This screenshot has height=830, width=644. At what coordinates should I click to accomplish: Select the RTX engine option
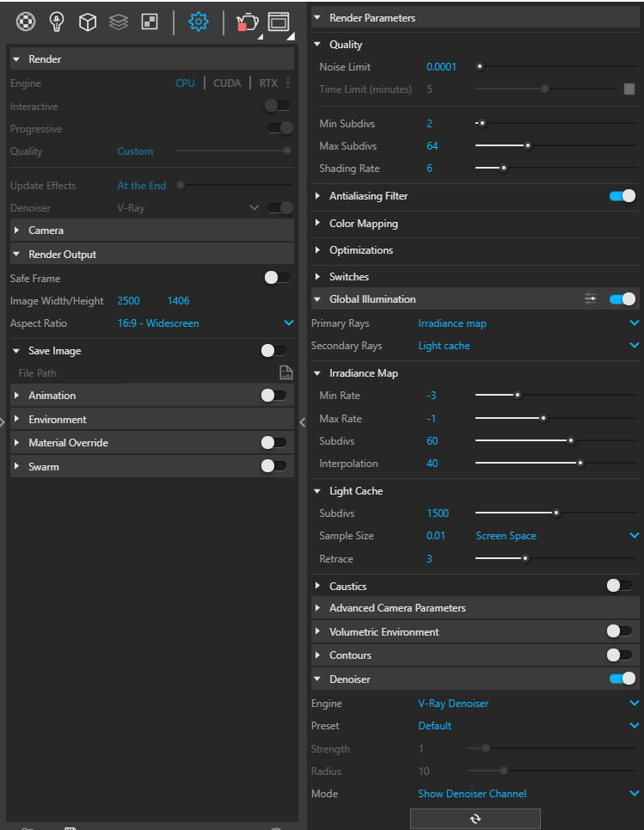pyautogui.click(x=268, y=83)
